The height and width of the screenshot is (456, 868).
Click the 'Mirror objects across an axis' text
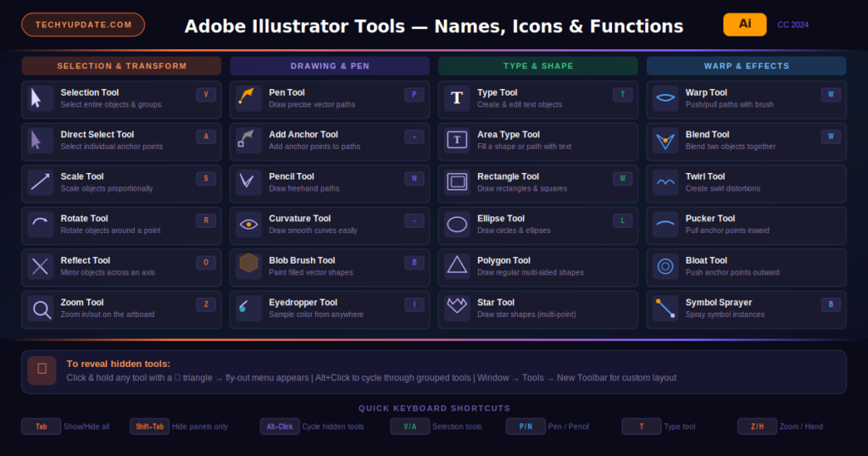tap(108, 273)
